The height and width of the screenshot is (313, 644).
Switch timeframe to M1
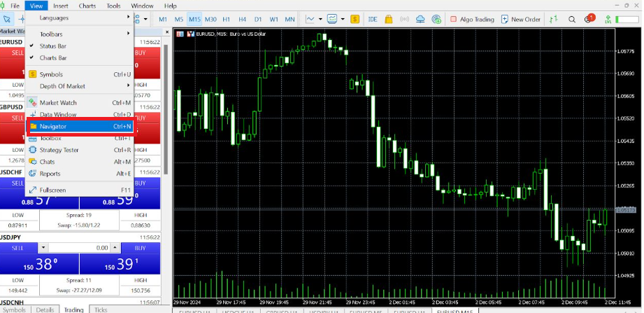tap(163, 19)
